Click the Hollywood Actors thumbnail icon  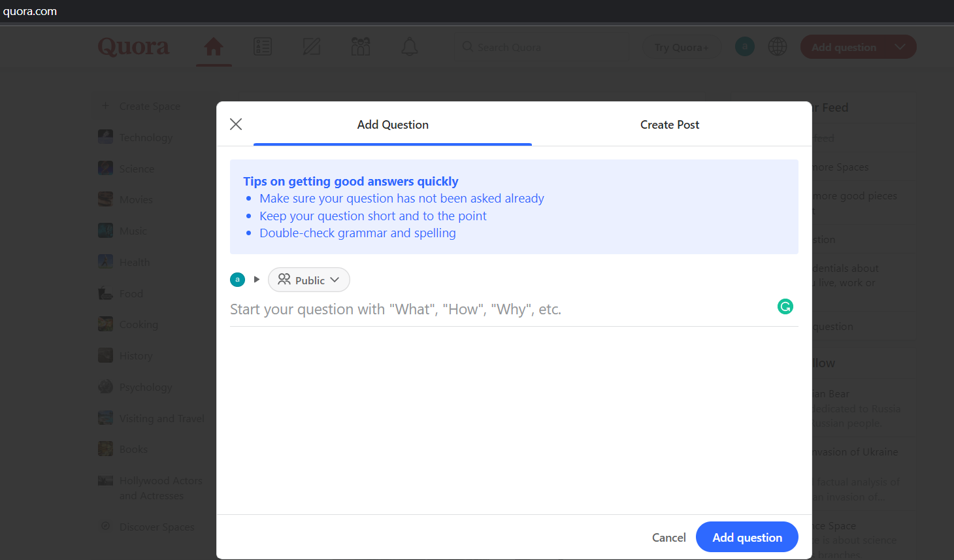click(105, 480)
